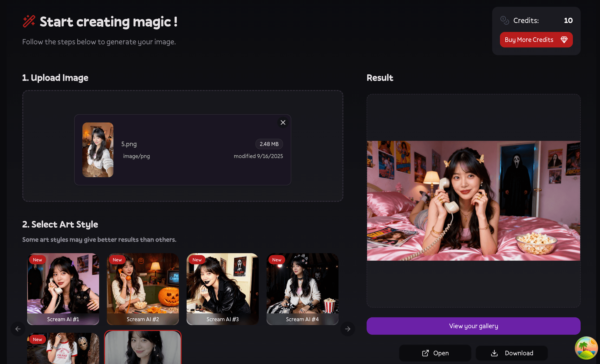600x364 pixels.
Task: Remove the uploaded 5.png file
Action: [283, 123]
